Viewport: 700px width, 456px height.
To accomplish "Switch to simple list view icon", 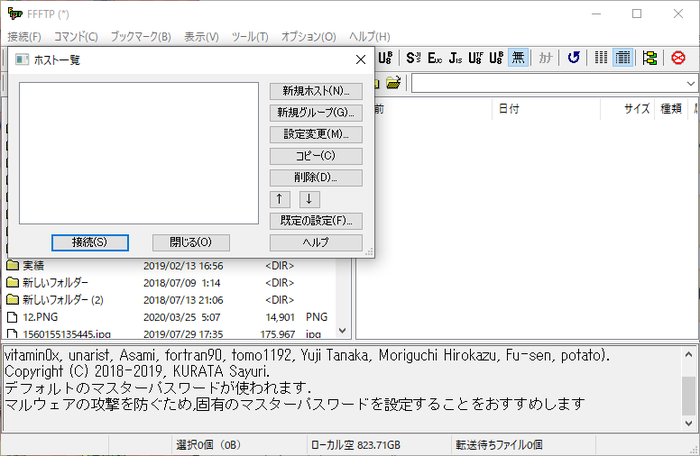I will click(601, 58).
